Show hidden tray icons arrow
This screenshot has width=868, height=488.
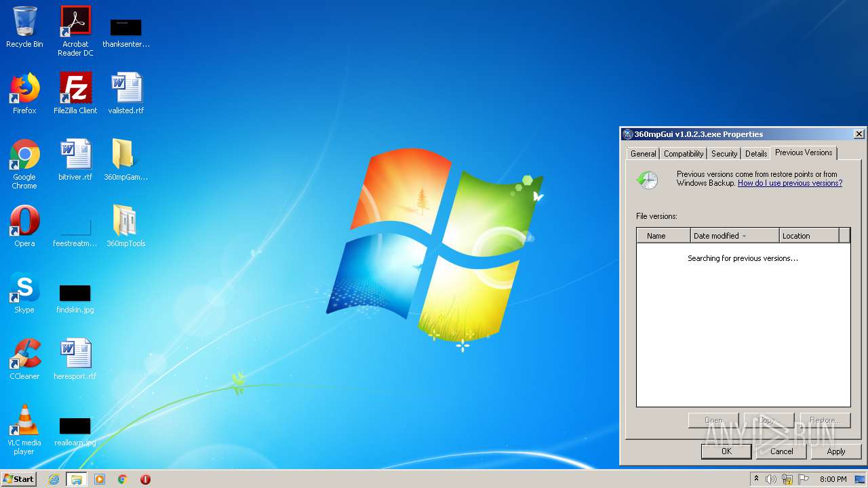point(756,479)
